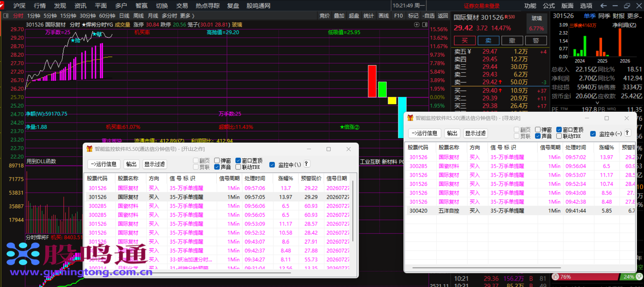644x287 pixels.
Task: Click the 竞价 toolbar item
Action: coord(325,16)
